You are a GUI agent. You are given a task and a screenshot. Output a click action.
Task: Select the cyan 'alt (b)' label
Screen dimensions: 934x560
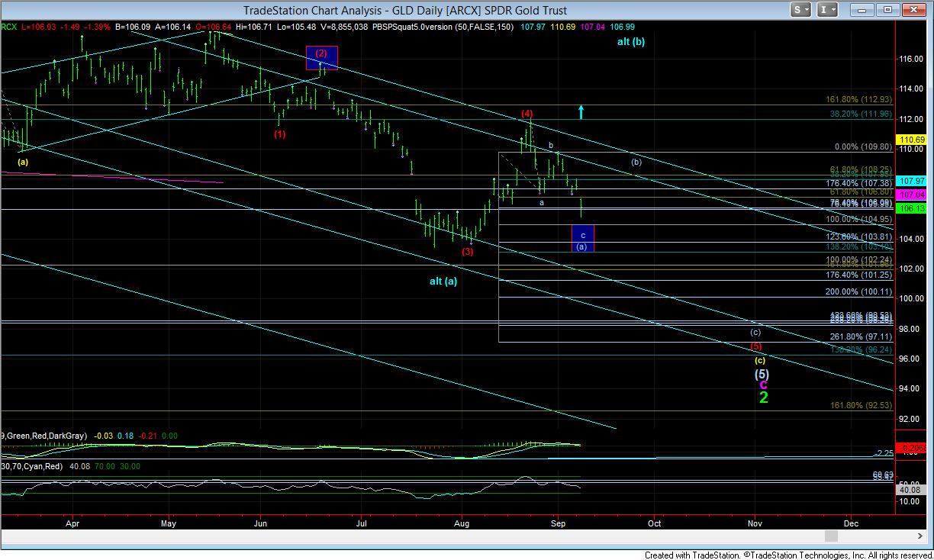[x=631, y=42]
